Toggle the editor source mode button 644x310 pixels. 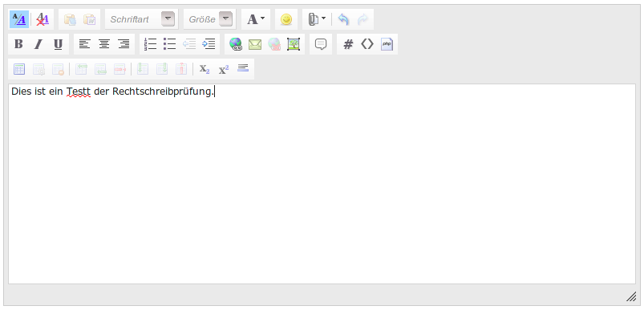pyautogui.click(x=19, y=19)
